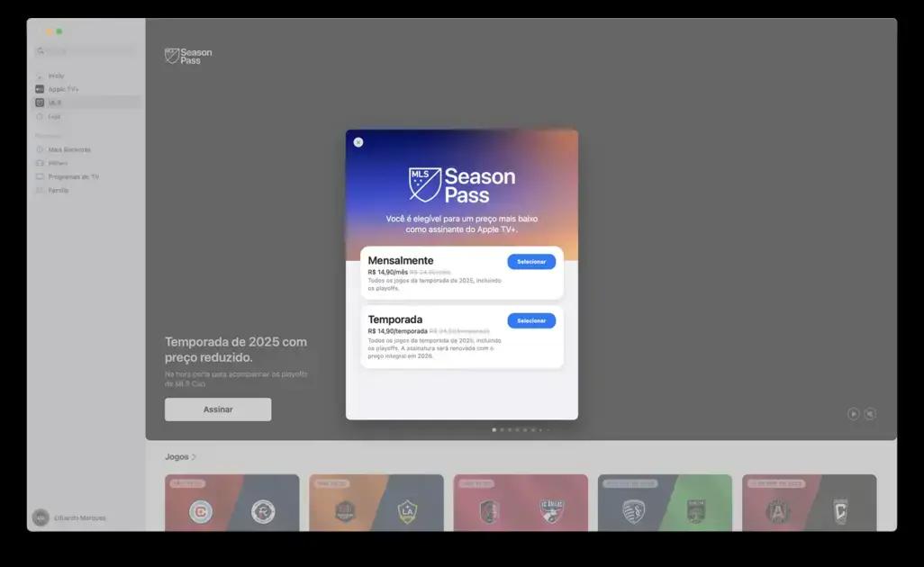The width and height of the screenshot is (924, 567).
Task: Click the Columbus Crew team logo
Action: coord(840,512)
